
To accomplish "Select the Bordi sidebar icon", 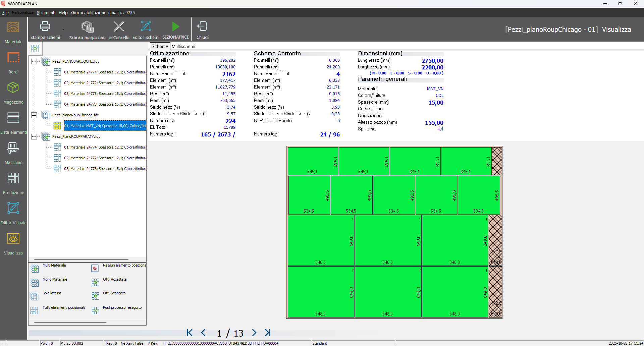I will click(x=13, y=61).
